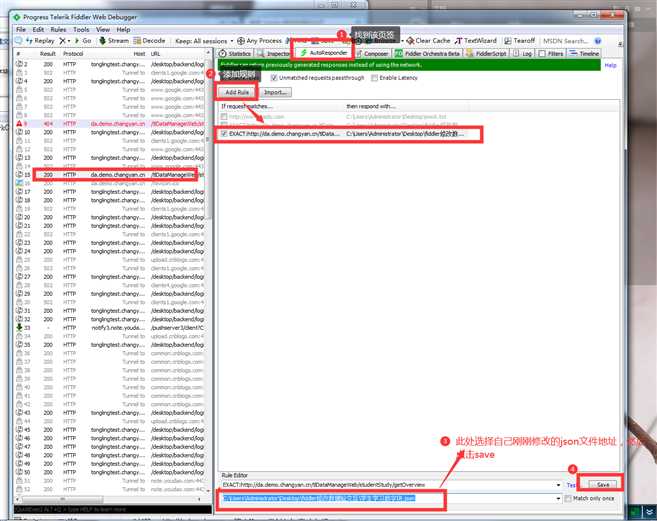Toggle the Decode toolbar button
The image size is (657, 521).
(150, 41)
